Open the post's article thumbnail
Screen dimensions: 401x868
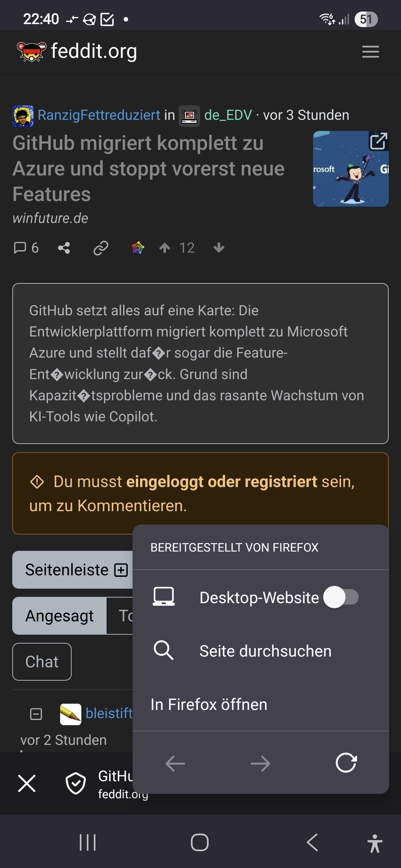[x=351, y=169]
